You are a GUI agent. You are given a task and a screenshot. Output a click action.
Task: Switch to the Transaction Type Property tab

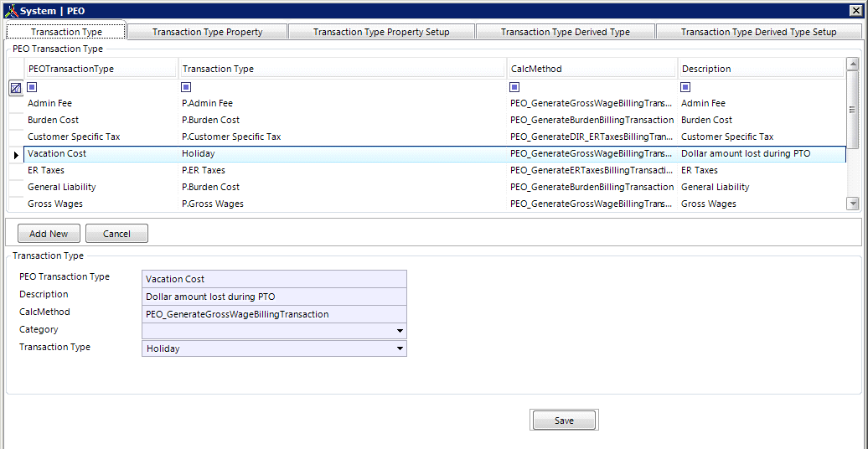207,32
